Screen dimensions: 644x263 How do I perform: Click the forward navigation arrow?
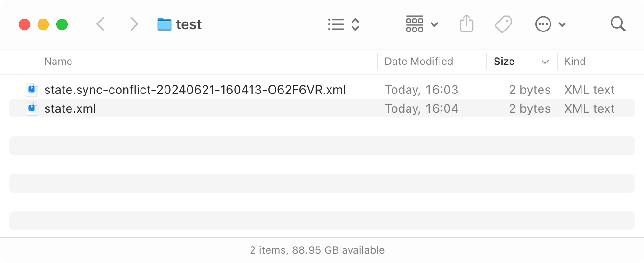point(134,24)
